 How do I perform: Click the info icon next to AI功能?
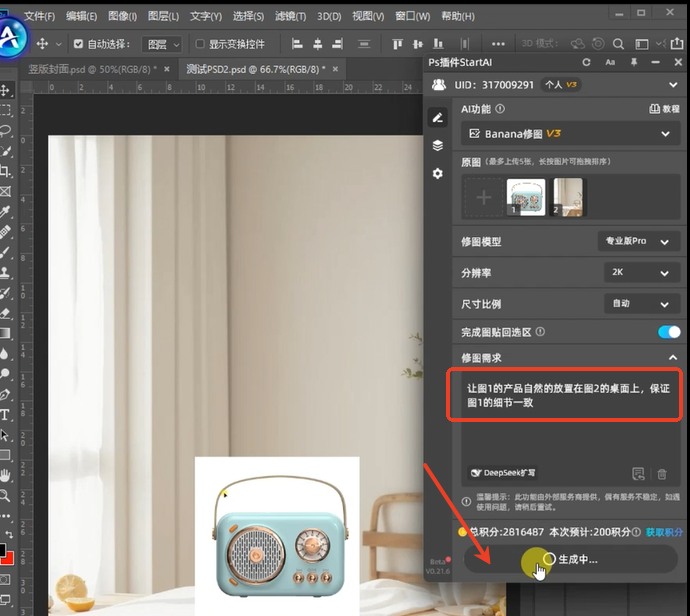[500, 109]
